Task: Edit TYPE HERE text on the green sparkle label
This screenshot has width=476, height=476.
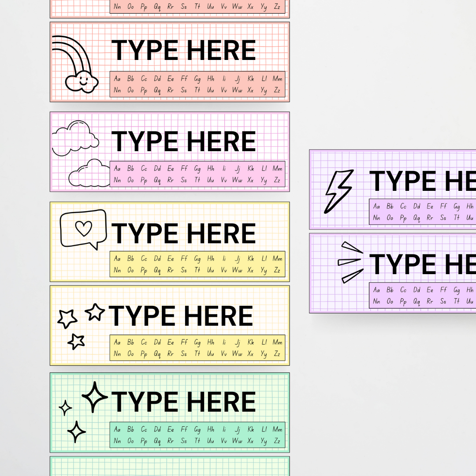Action: pyautogui.click(x=183, y=402)
